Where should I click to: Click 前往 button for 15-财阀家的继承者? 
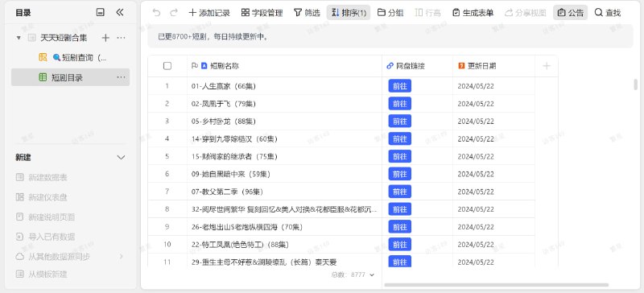(x=399, y=156)
